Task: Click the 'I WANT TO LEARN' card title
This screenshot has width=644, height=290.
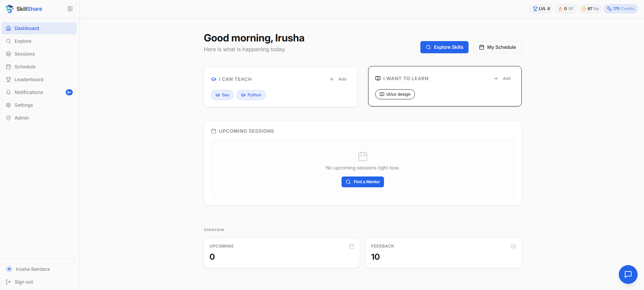Action: 406,78
